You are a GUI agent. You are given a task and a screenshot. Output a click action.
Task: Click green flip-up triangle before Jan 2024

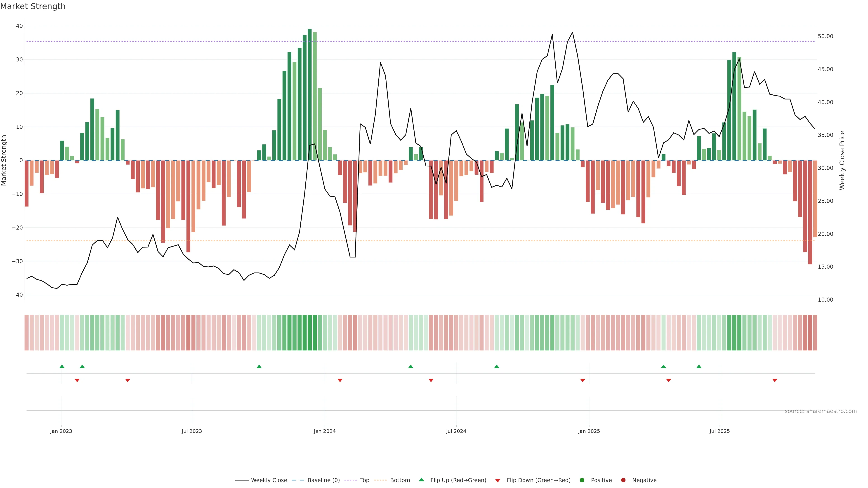pos(259,366)
